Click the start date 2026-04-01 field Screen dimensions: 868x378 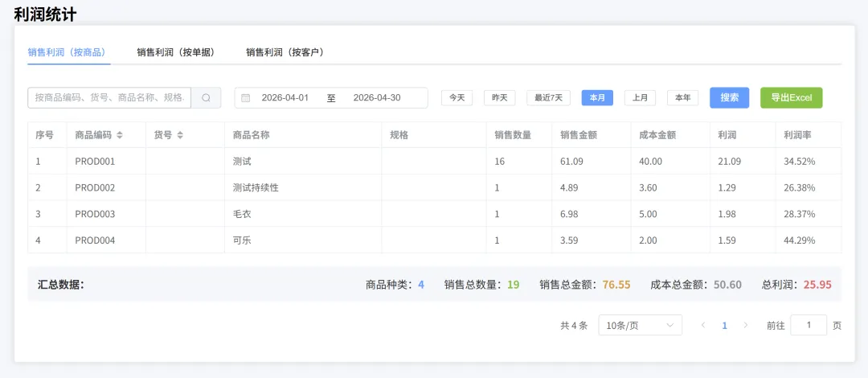[285, 98]
